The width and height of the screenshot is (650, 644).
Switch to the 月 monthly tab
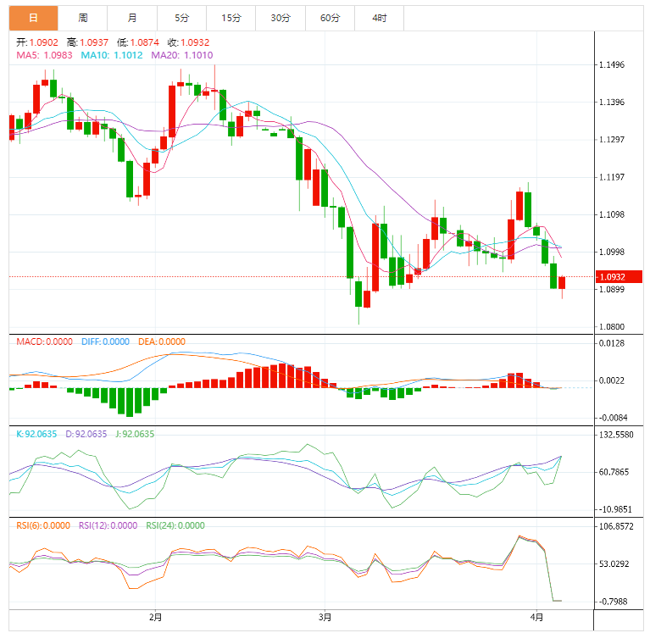[x=132, y=19]
